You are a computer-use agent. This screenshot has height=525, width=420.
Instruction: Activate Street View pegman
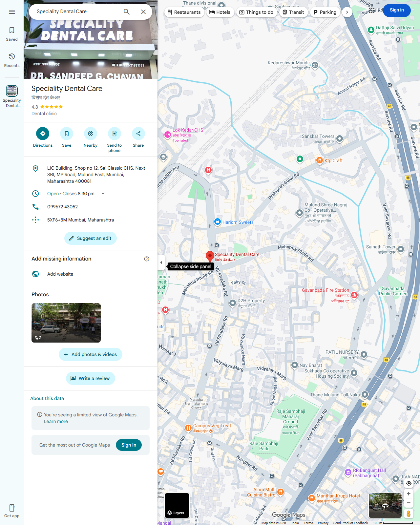[409, 514]
